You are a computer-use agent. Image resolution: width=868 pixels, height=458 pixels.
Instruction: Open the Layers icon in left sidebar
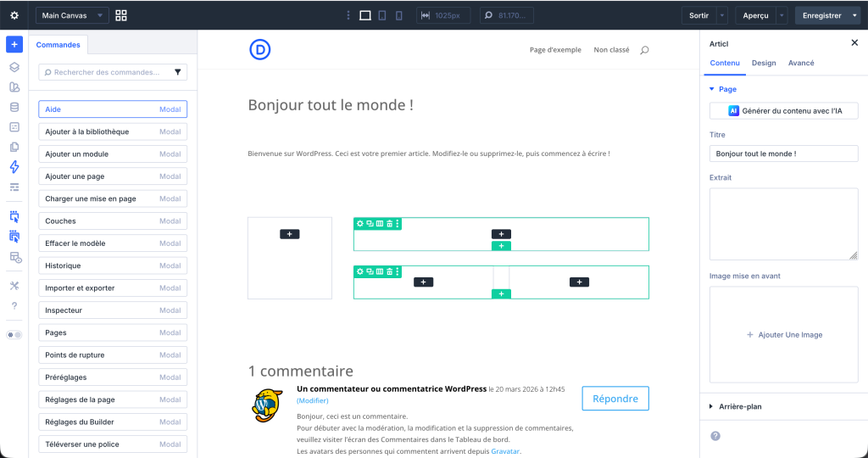[x=14, y=67]
